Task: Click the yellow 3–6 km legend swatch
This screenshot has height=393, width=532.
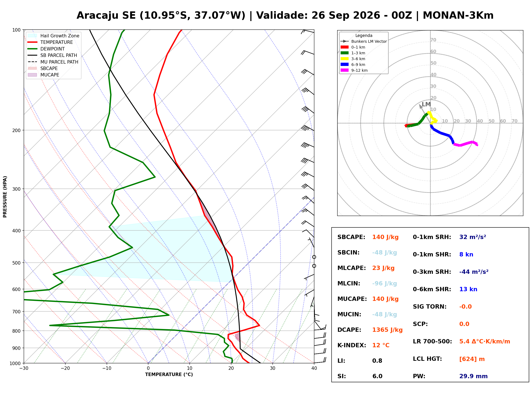Action: coord(344,59)
